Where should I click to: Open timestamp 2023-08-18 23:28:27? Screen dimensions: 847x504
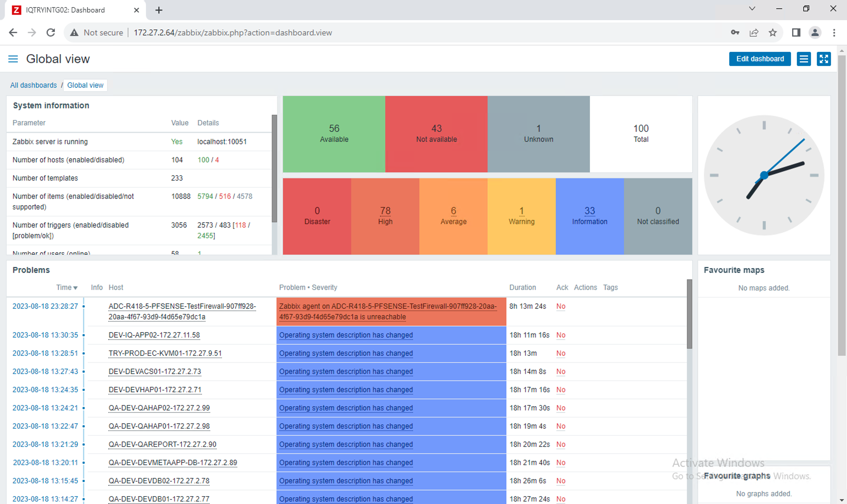click(45, 306)
